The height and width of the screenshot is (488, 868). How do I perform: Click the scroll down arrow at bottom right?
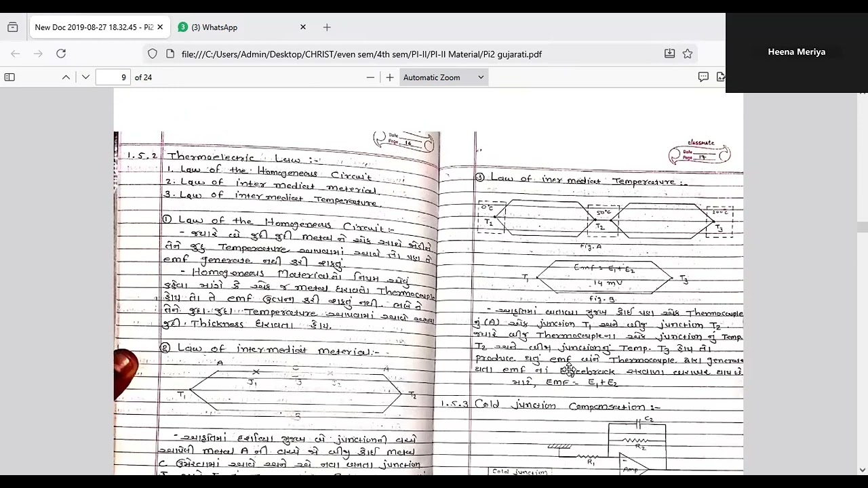863,470
